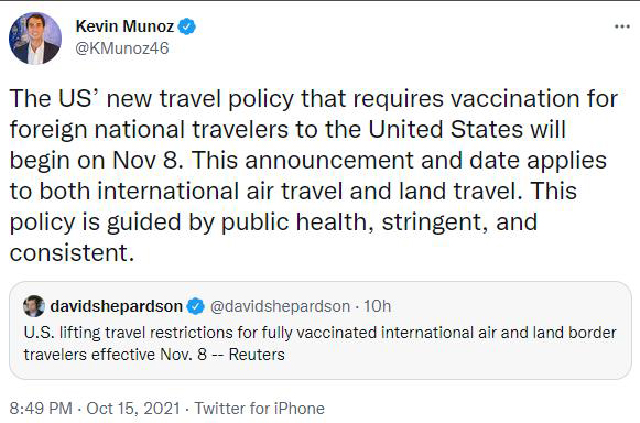Open the Kevin Munoz display name

pos(124,27)
